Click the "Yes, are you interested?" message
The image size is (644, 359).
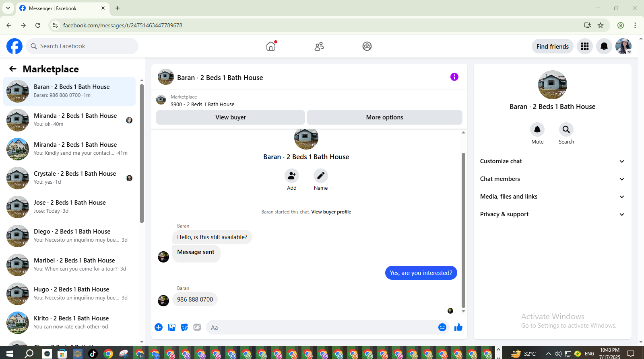(x=421, y=273)
